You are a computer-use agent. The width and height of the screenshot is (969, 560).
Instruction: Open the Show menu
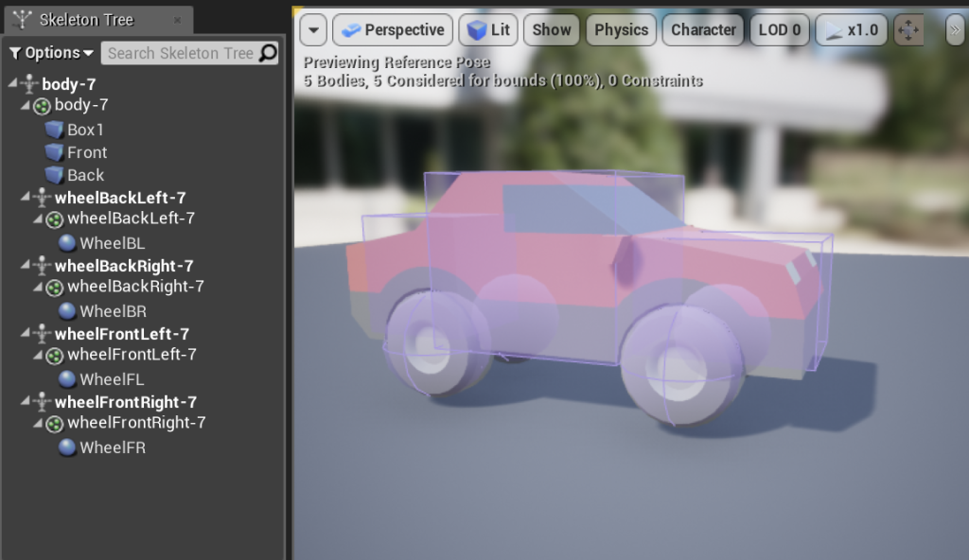coord(551,30)
